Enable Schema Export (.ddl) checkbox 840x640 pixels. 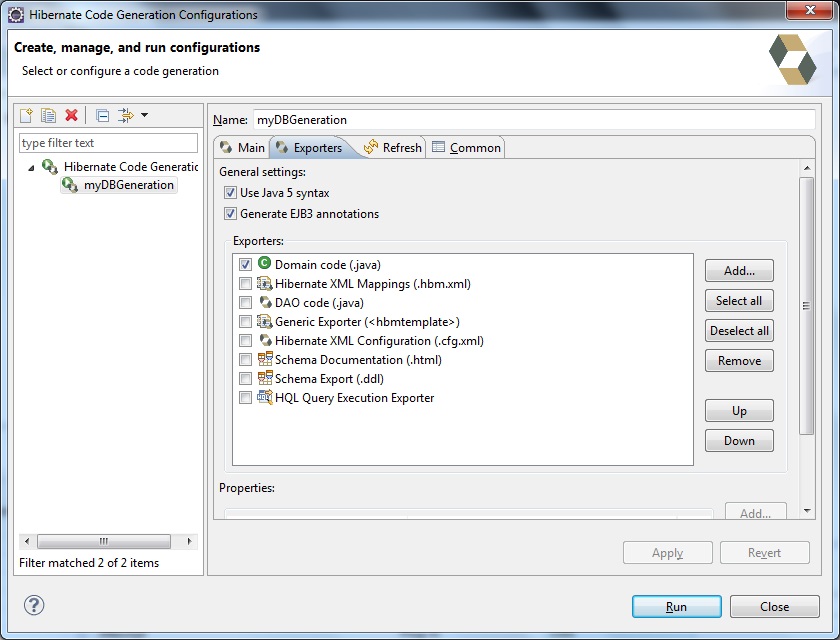coord(245,379)
